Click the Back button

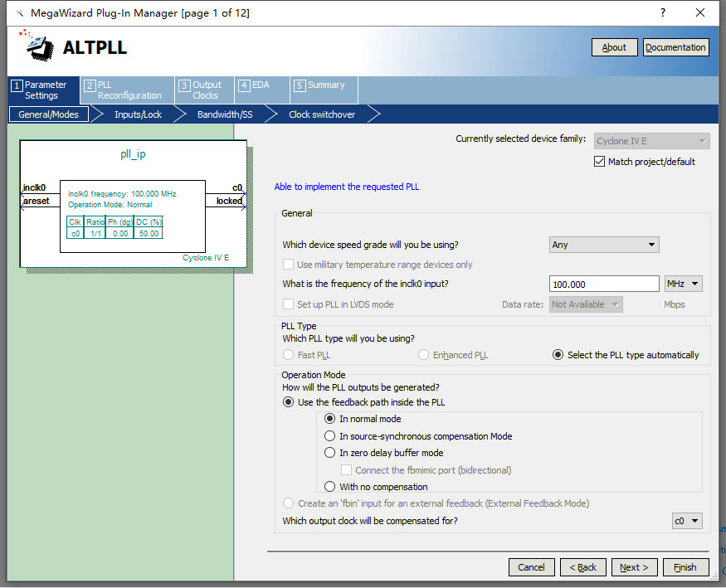tap(583, 567)
